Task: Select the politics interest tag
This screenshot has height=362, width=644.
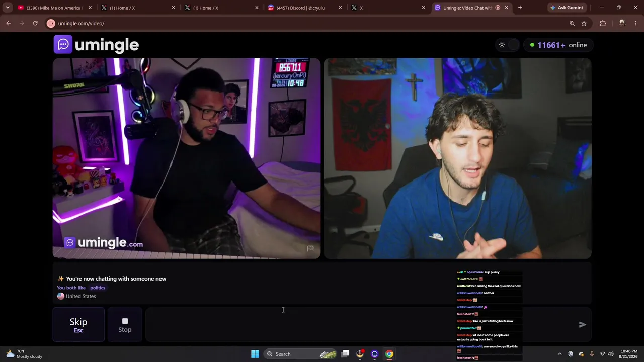Action: pyautogui.click(x=98, y=288)
